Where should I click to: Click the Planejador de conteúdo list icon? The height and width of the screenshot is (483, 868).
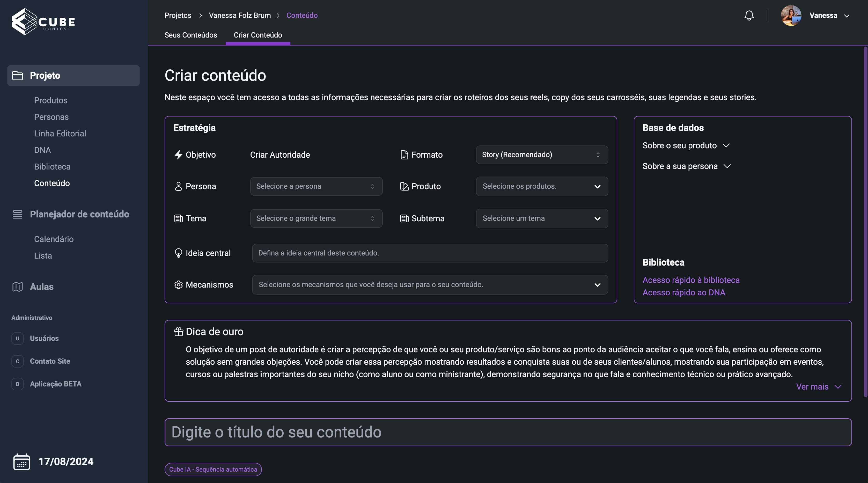pyautogui.click(x=18, y=214)
